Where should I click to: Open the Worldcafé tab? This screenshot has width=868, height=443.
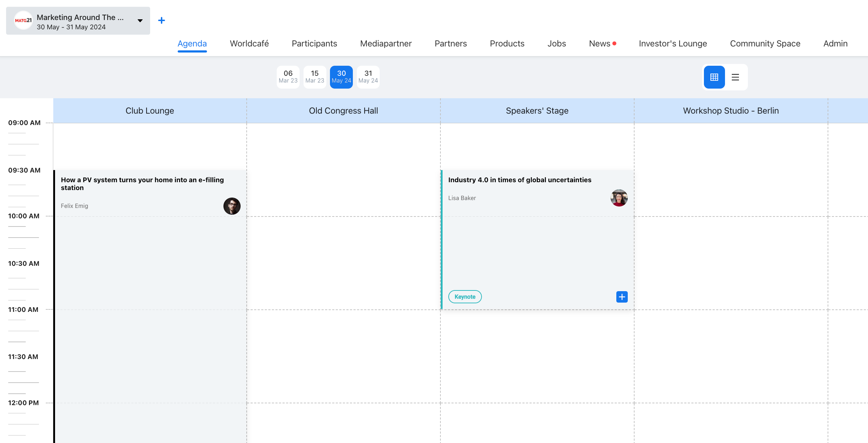(249, 44)
